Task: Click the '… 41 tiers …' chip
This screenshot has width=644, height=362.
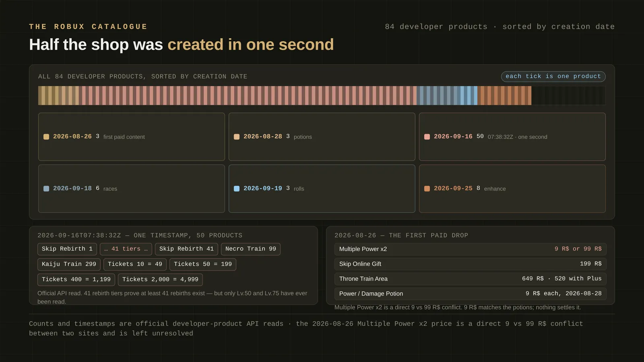Action: coord(126,249)
